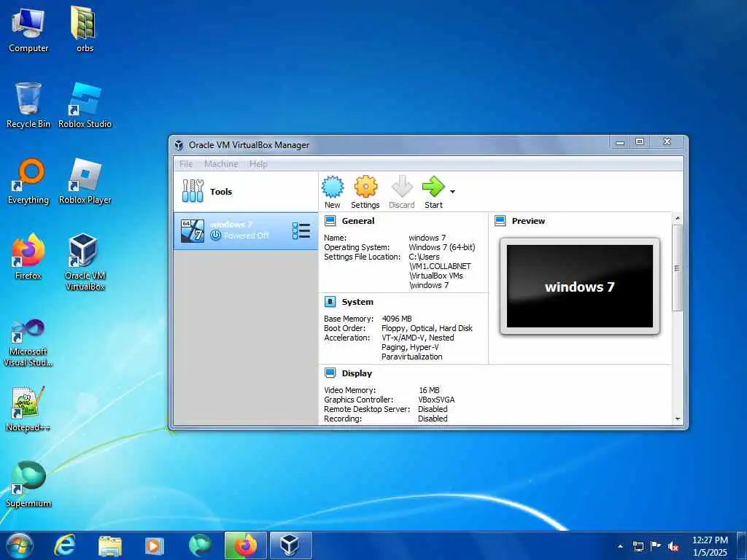This screenshot has width=747, height=560.
Task: Click the Display section monitor icon
Action: click(x=330, y=373)
